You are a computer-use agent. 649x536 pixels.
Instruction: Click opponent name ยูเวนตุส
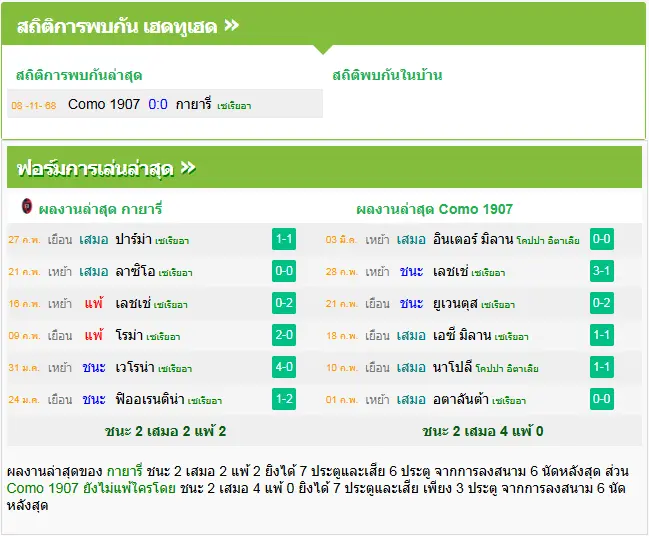[455, 303]
